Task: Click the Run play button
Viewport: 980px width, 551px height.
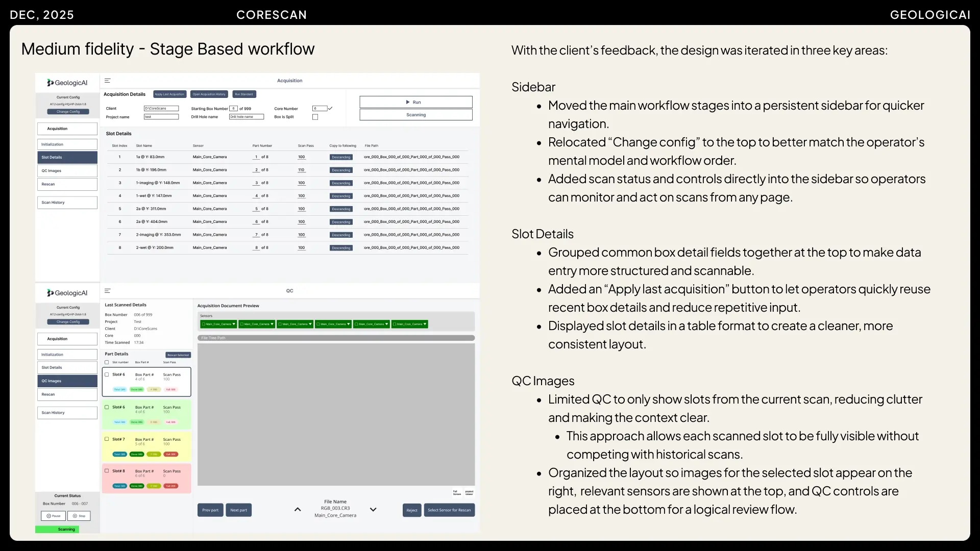Action: pyautogui.click(x=415, y=102)
